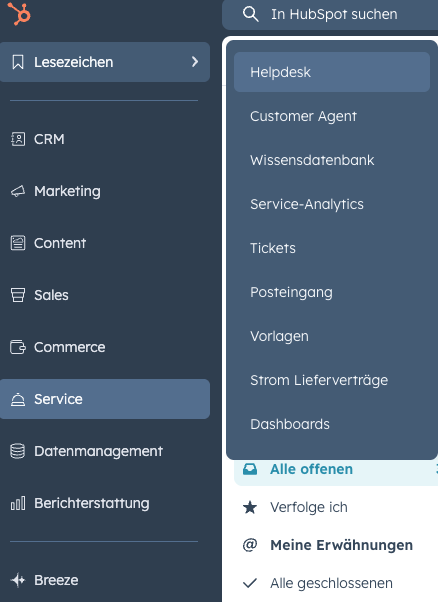Open the Content section icon
Image resolution: width=438 pixels, height=602 pixels.
point(18,243)
